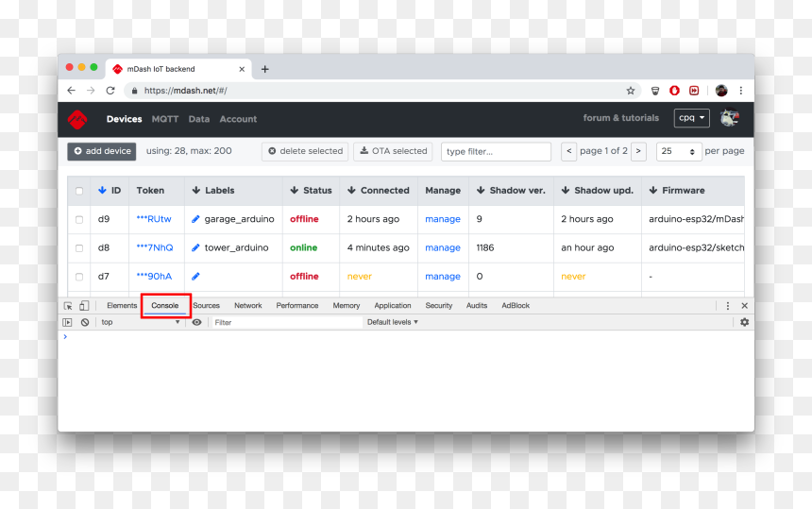
Task: Open the top context selector dropdown
Action: point(140,322)
